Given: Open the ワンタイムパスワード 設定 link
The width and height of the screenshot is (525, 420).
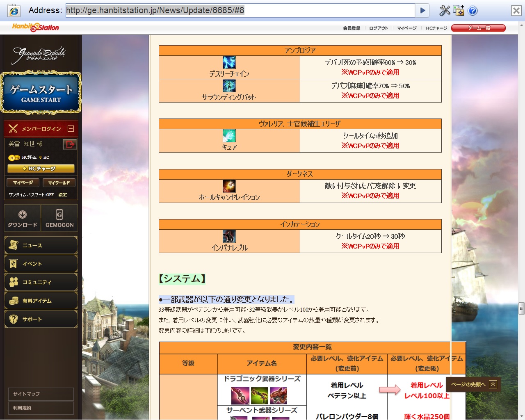Looking at the screenshot, I should [62, 195].
